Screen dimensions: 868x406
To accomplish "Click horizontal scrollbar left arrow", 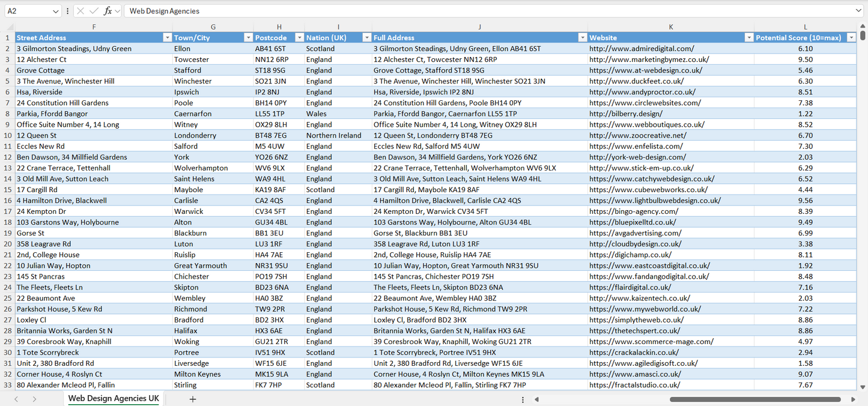I will point(536,399).
